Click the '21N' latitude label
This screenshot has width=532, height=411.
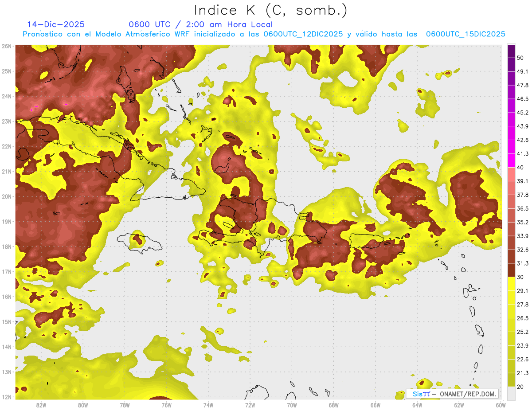point(6,171)
